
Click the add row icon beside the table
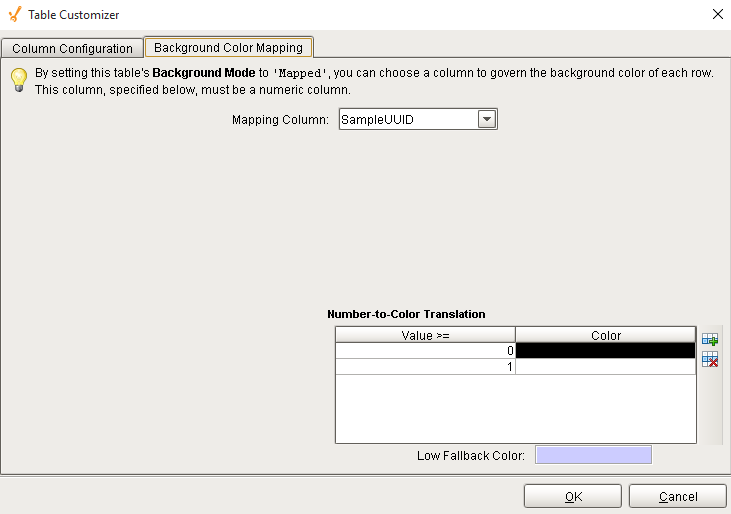710,340
